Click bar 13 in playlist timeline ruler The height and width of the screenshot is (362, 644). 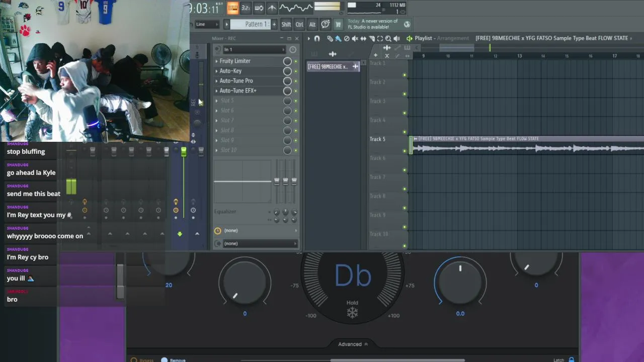(x=519, y=56)
